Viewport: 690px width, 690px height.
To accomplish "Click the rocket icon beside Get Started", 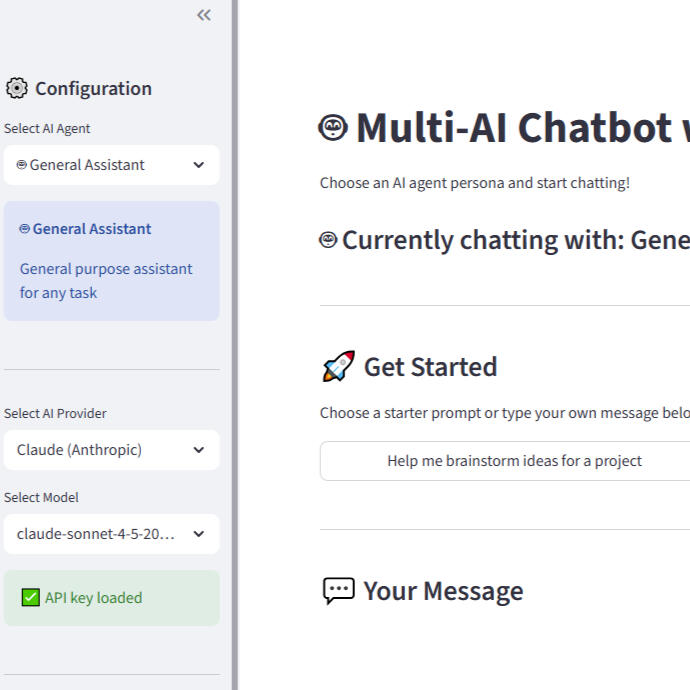I will click(x=338, y=367).
